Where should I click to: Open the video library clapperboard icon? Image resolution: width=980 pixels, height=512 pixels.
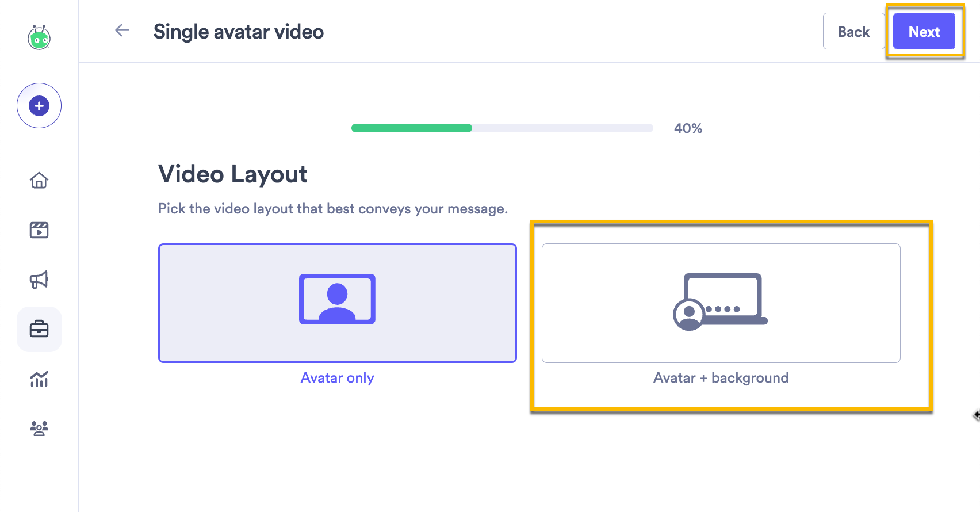point(39,230)
